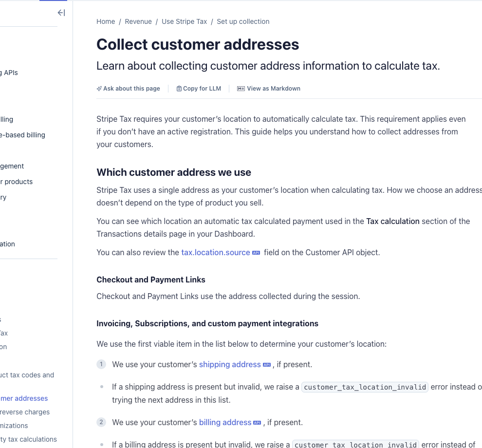Click the clipboard icon on "Copy for LLM"
482x448 pixels.
point(179,89)
